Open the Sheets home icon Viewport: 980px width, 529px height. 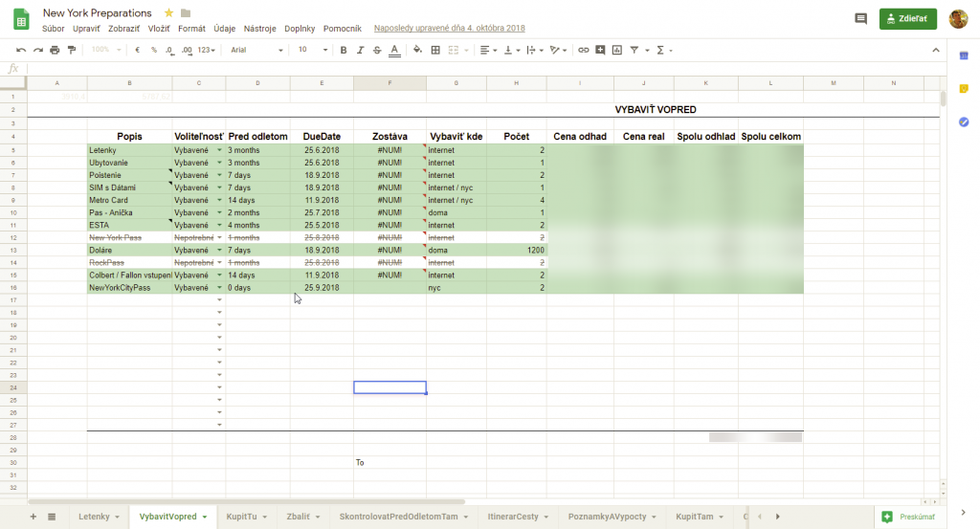click(x=21, y=19)
